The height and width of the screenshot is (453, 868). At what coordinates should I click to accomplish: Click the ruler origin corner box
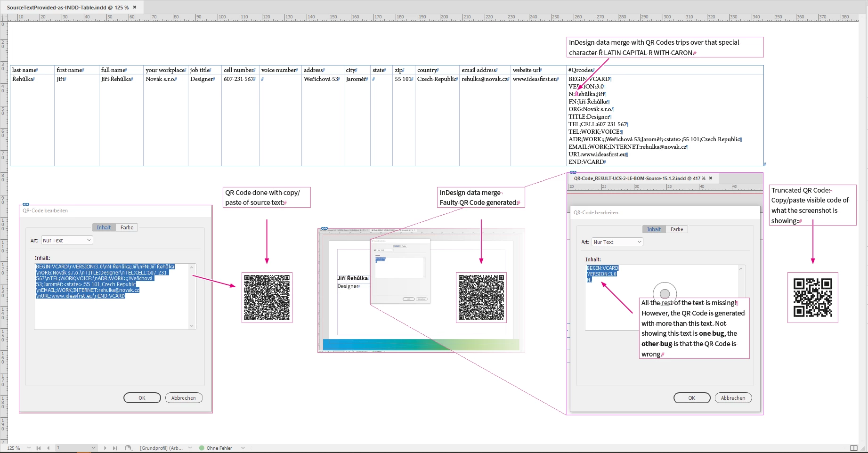click(x=4, y=17)
